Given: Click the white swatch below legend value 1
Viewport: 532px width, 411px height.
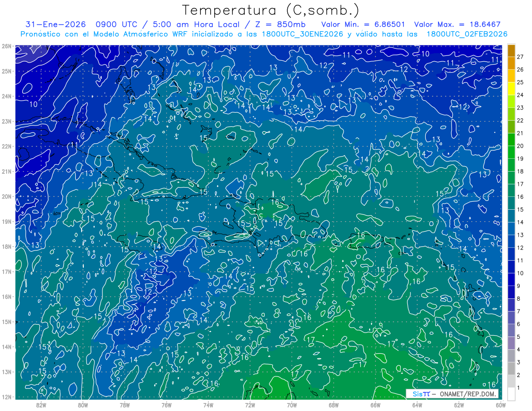Looking at the screenshot, I should pyautogui.click(x=511, y=394).
